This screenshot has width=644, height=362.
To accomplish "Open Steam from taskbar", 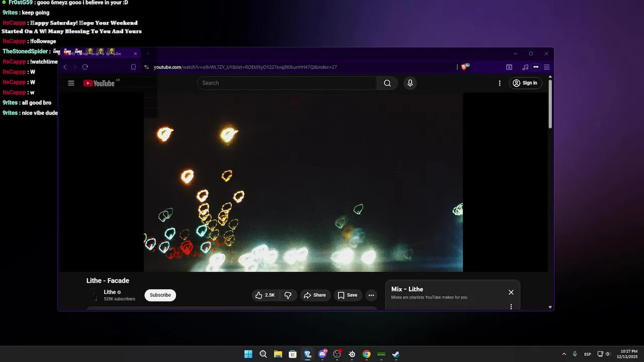I will (396, 354).
